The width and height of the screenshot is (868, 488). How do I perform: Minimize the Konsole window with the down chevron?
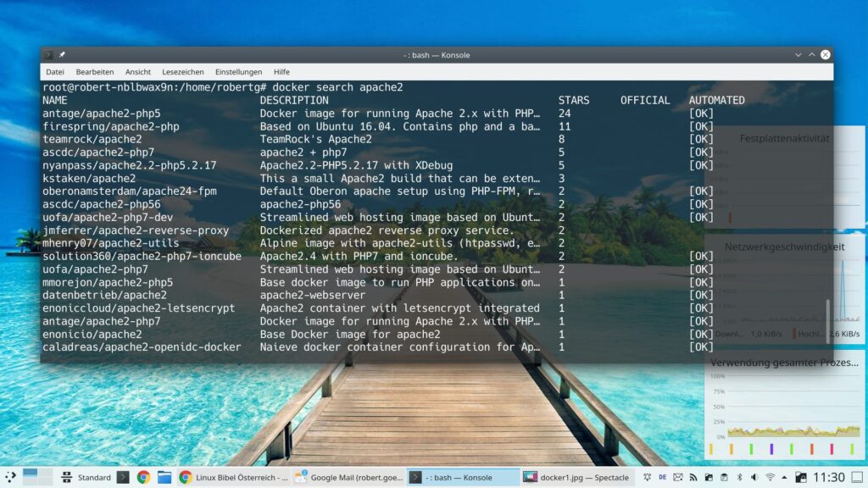click(798, 55)
